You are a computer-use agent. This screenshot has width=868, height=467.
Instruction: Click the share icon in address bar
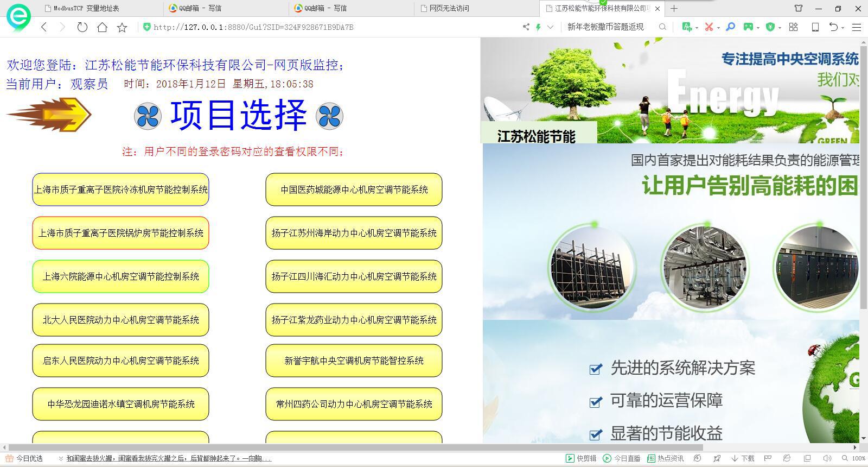[525, 27]
